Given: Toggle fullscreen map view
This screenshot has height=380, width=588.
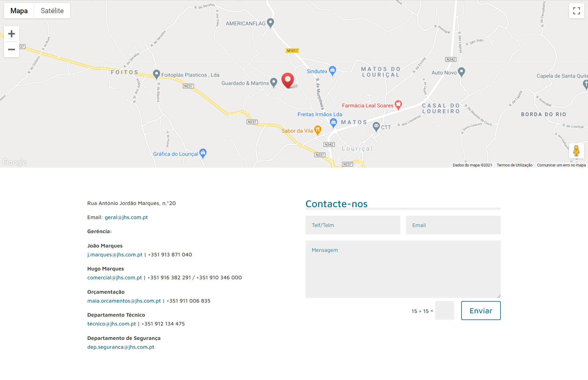Looking at the screenshot, I should pos(576,11).
